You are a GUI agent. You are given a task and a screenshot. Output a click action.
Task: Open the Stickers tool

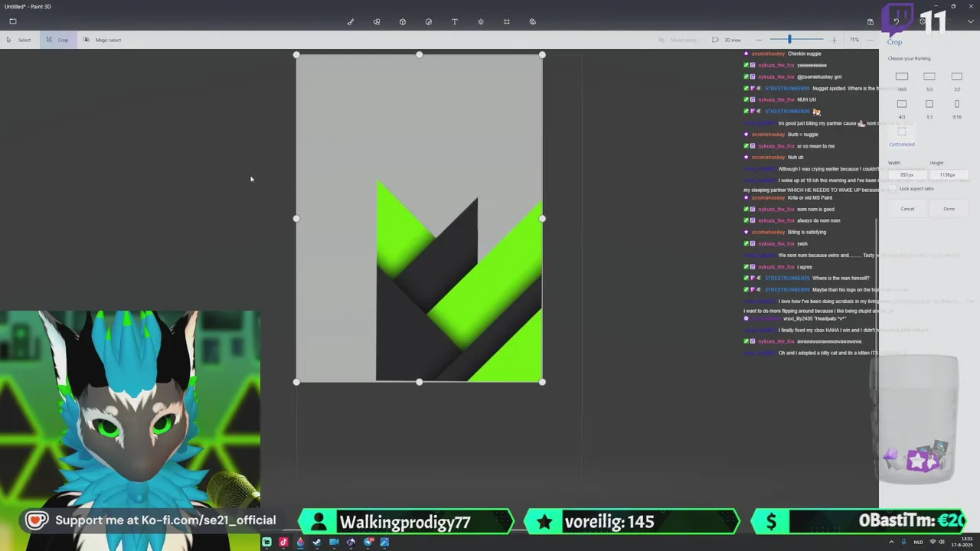coord(429,21)
